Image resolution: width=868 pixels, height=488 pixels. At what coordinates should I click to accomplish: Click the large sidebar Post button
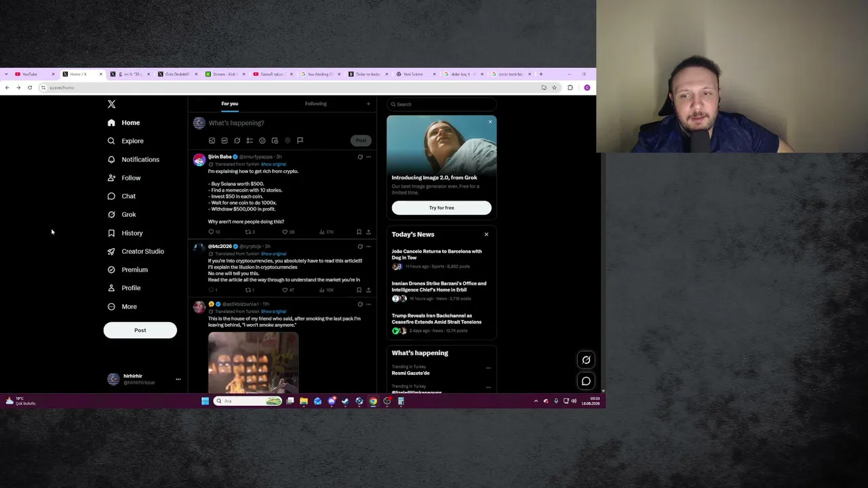pos(140,330)
